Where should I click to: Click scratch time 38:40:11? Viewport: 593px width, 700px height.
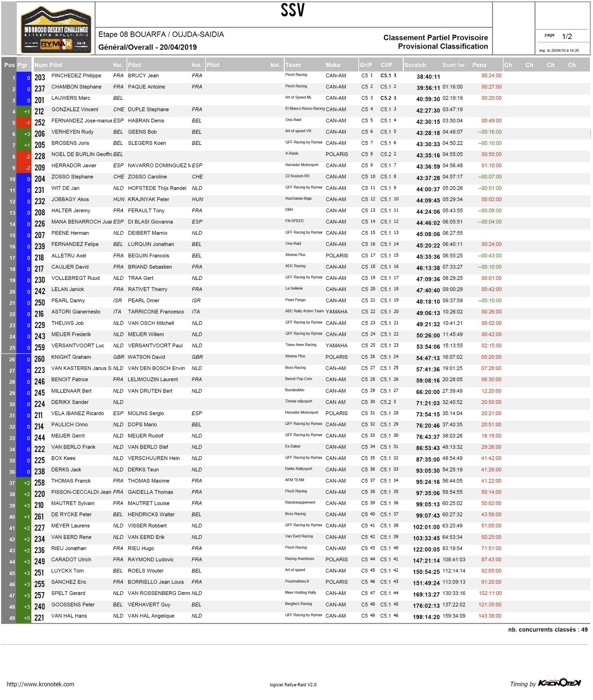(x=428, y=77)
